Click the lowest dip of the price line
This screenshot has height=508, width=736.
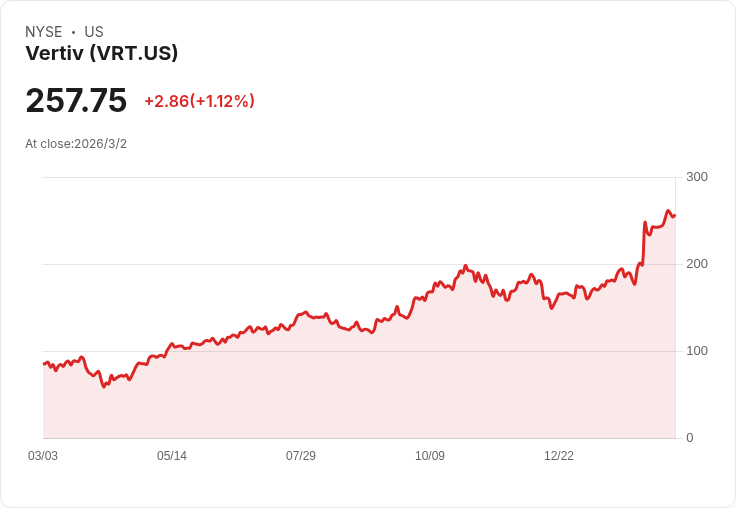[x=104, y=386]
